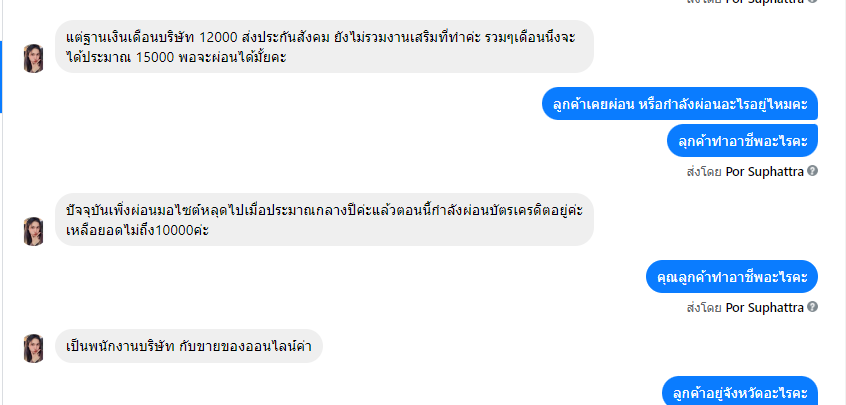Viewport: 846px width, 405px height.
Task: Open avatar beside the 12000 salary message
Action: tap(35, 58)
